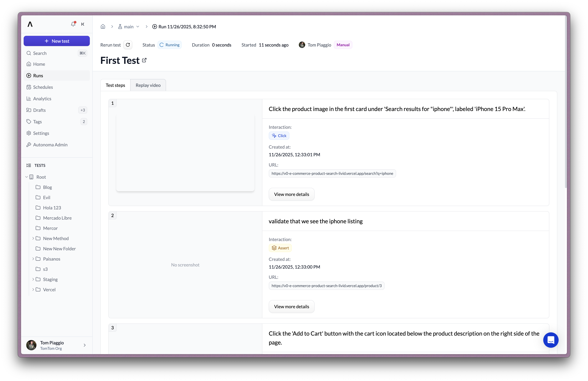
Task: Click the New test button
Action: [57, 41]
